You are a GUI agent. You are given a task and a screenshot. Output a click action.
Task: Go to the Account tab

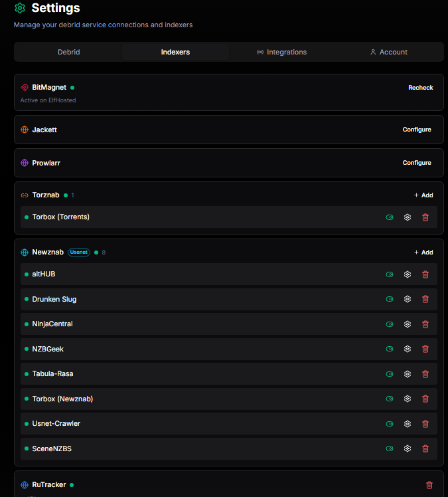click(389, 52)
